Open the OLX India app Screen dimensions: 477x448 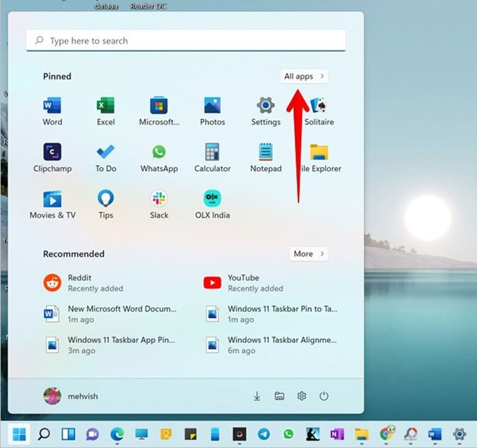[x=213, y=204]
